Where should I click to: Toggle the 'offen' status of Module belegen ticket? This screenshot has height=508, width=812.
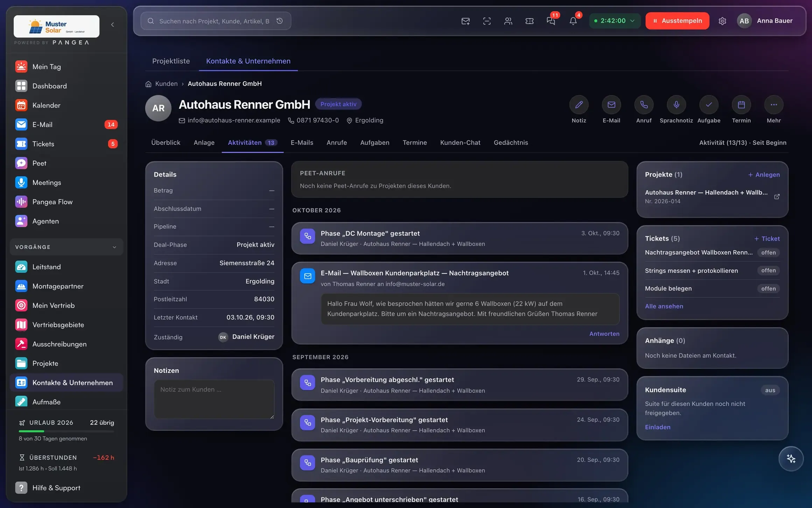pyautogui.click(x=768, y=289)
